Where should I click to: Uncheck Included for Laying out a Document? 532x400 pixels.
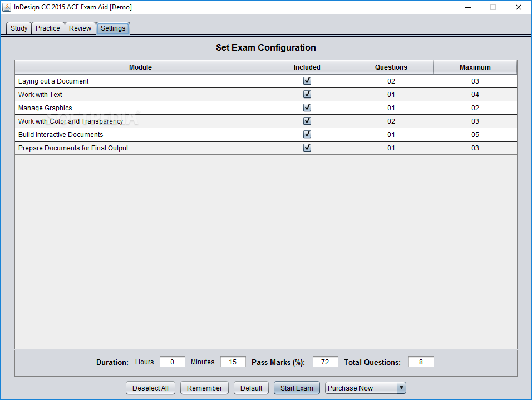(x=307, y=81)
